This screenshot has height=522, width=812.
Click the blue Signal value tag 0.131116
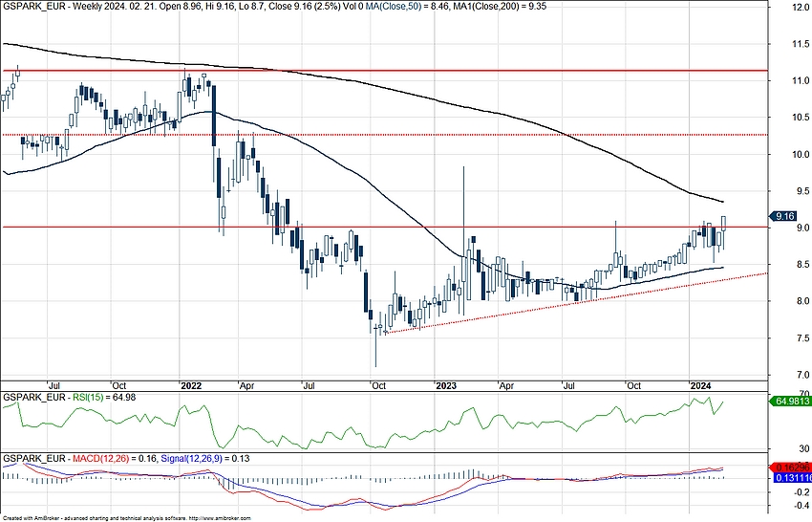792,478
